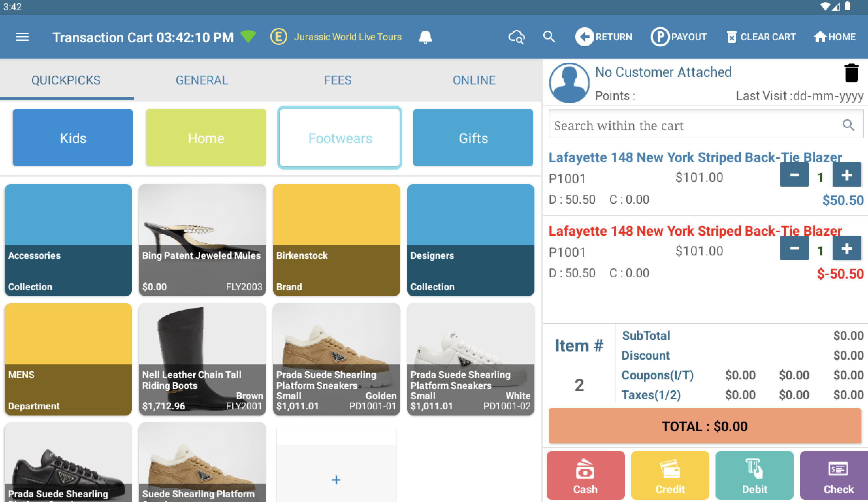This screenshot has width=868, height=502.
Task: Delete cart with the black trash icon
Action: (x=851, y=73)
